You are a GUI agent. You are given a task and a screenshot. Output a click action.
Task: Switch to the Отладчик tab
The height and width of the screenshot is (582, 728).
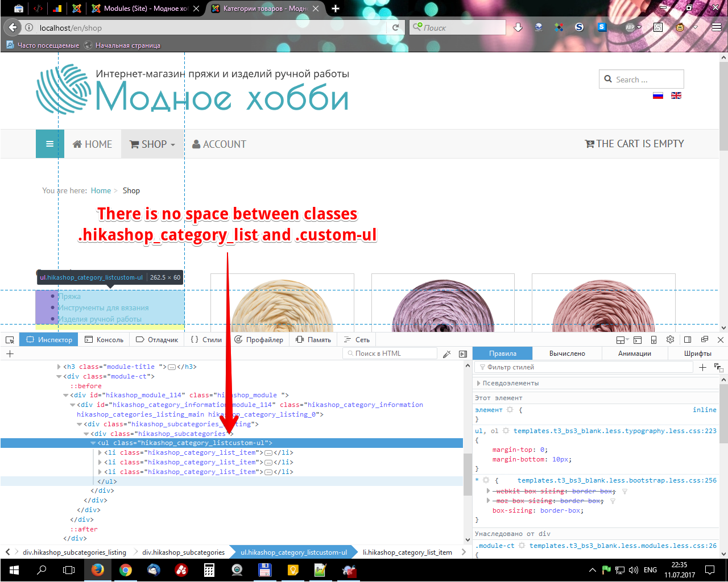coord(157,340)
